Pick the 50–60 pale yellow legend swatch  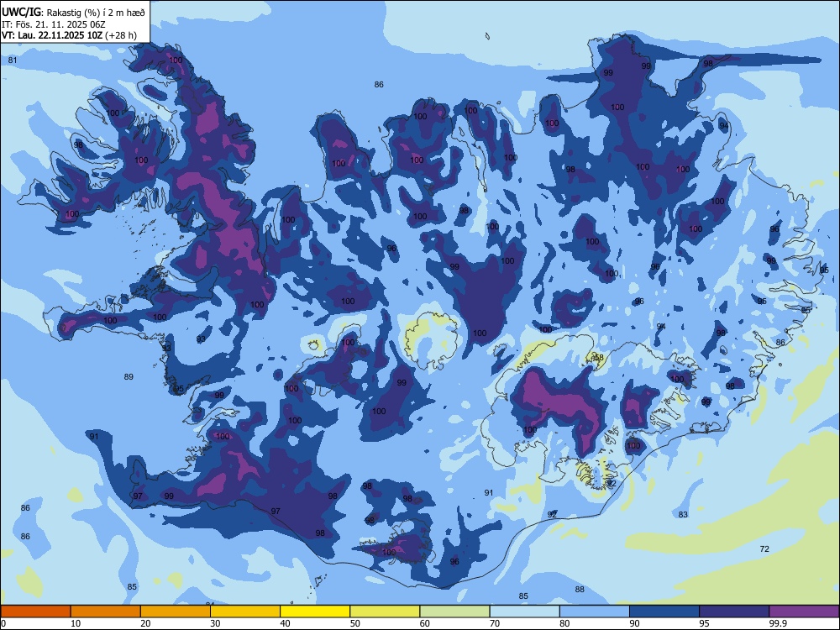385,612
